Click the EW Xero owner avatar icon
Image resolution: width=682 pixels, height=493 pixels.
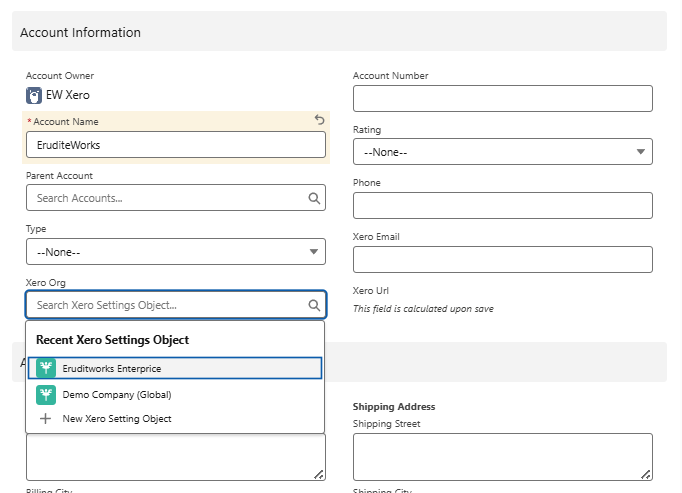tap(34, 95)
